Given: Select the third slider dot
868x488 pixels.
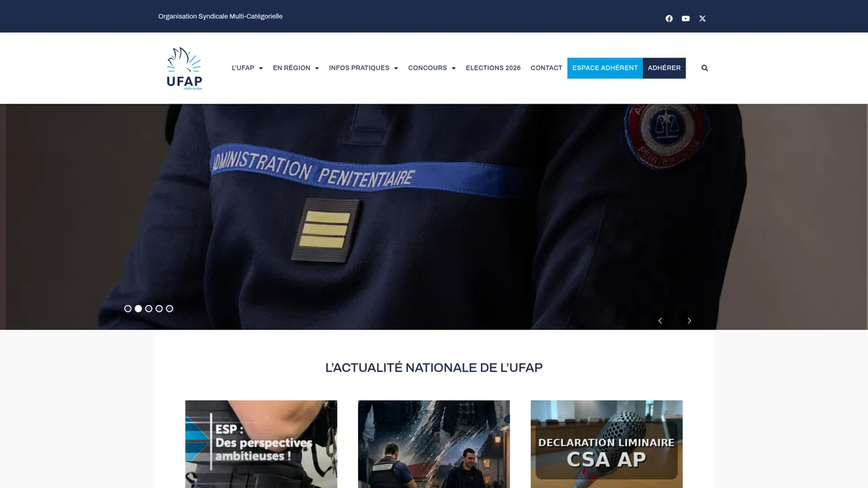Looking at the screenshot, I should click(149, 308).
